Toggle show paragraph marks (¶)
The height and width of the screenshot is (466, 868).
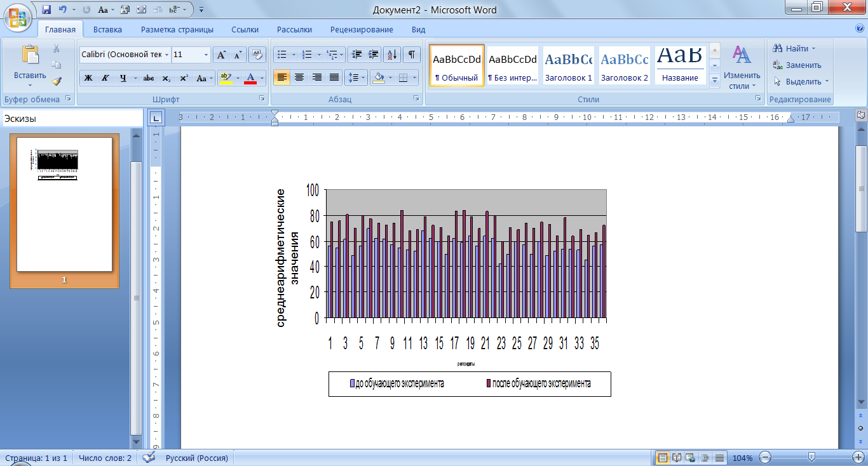pyautogui.click(x=412, y=55)
